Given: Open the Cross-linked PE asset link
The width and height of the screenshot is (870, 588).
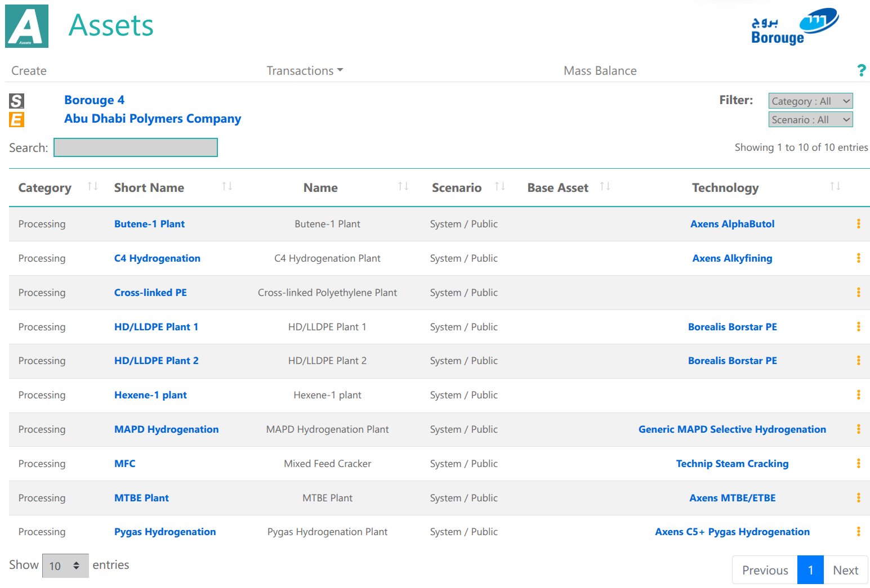Looking at the screenshot, I should click(150, 293).
